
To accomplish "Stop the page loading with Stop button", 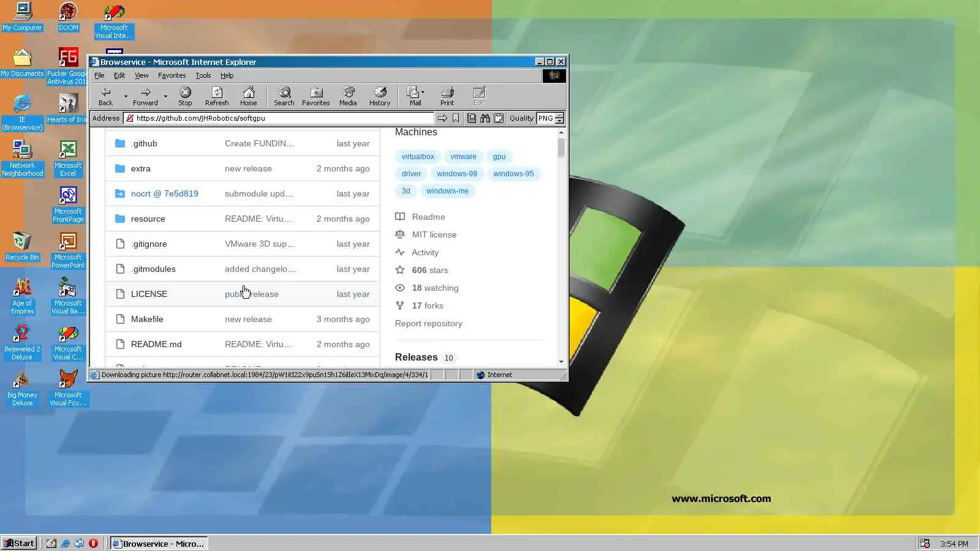I will (185, 96).
